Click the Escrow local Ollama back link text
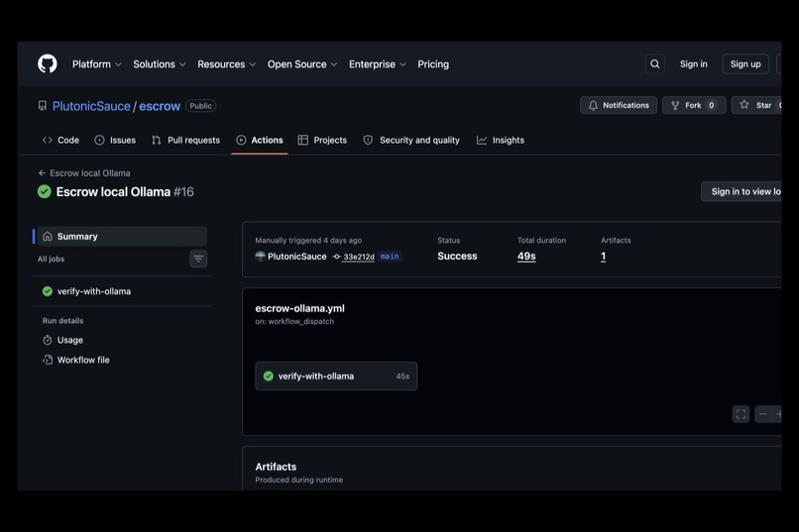This screenshot has width=799, height=532. click(89, 173)
